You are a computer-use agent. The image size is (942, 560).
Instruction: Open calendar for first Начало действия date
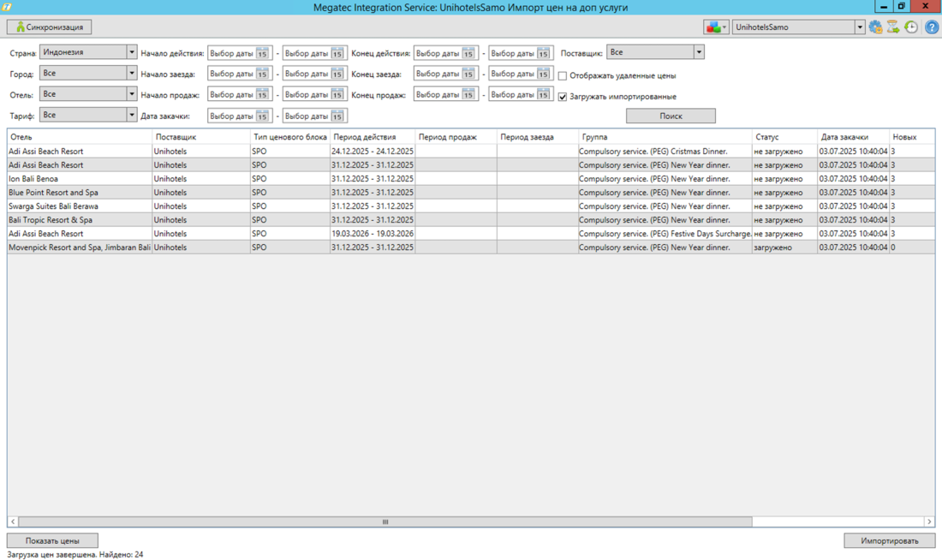tap(263, 53)
